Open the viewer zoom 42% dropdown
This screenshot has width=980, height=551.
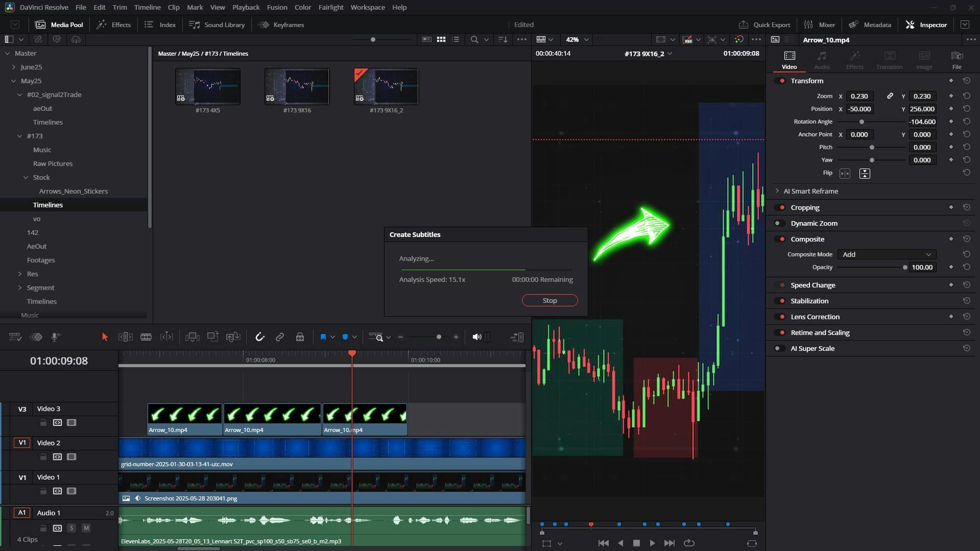[x=577, y=39]
